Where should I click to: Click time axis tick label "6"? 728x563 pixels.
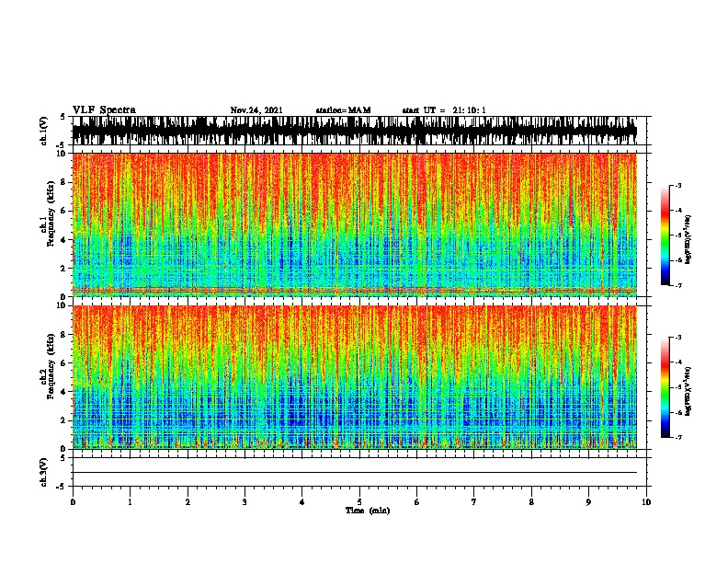coord(417,502)
